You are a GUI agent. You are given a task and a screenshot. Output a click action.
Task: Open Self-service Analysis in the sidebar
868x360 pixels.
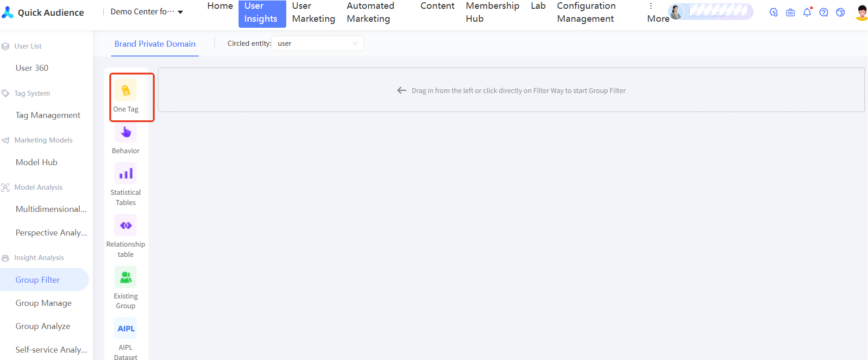[51, 350]
